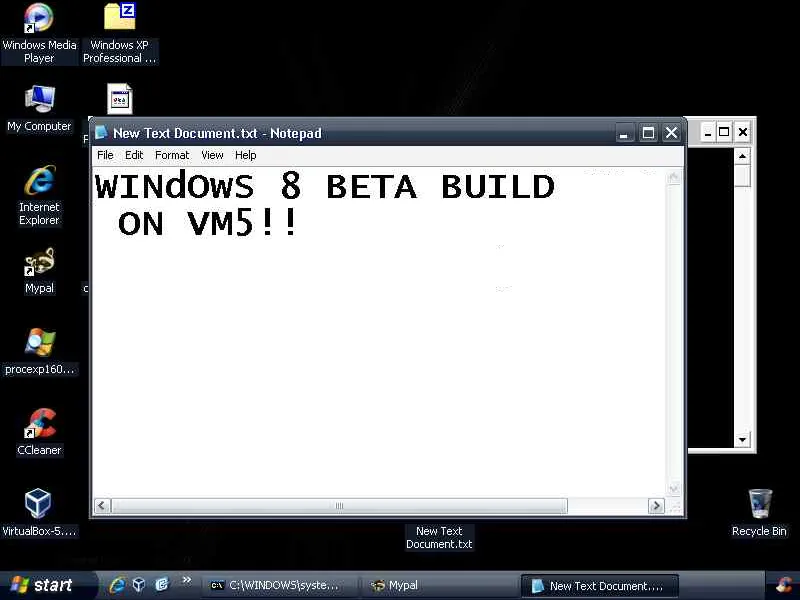
Task: Click the VirtualBox cube quick launch icon
Action: (139, 585)
